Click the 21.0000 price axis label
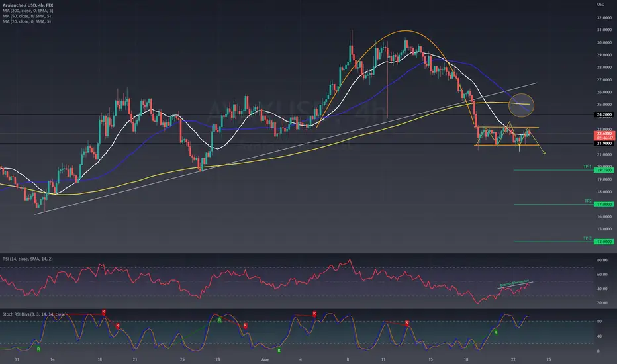The height and width of the screenshot is (364, 617). (604, 155)
